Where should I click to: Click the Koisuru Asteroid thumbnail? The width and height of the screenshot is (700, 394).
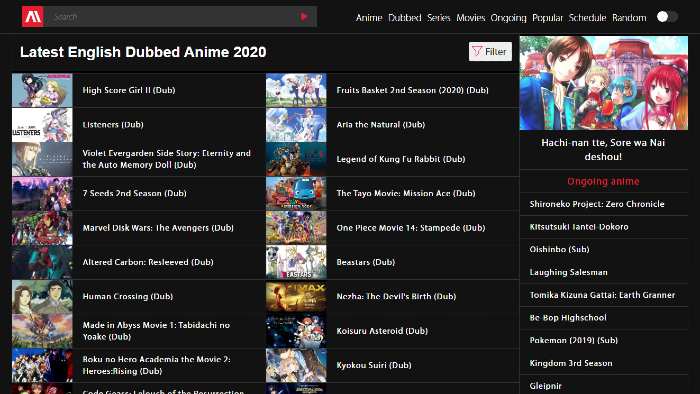(296, 331)
